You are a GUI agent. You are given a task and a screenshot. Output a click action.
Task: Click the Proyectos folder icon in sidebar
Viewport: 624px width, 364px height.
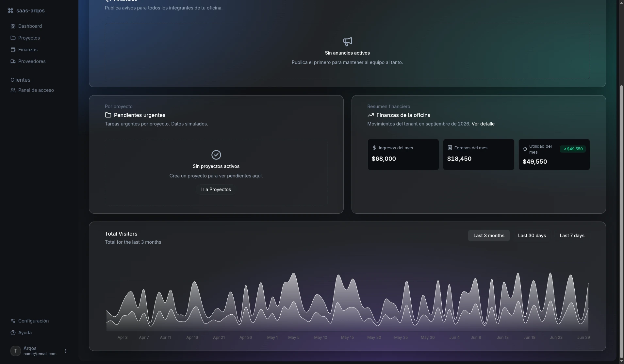[x=13, y=38]
